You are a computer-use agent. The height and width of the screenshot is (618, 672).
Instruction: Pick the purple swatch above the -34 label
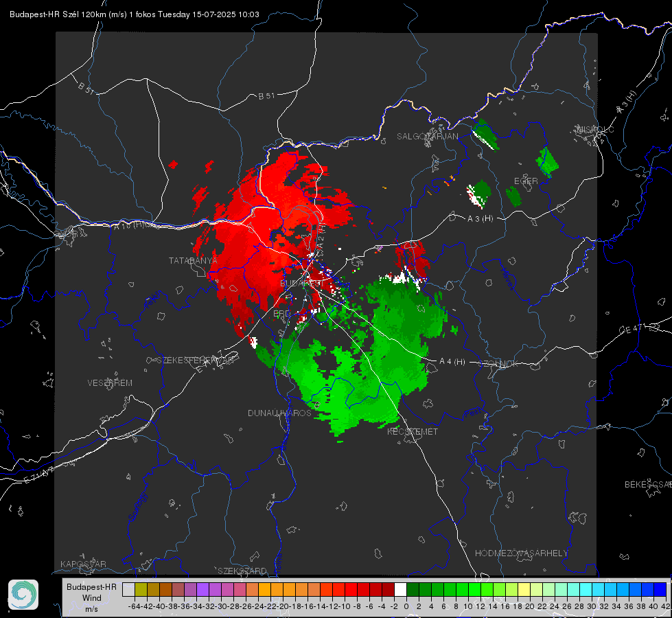click(202, 590)
